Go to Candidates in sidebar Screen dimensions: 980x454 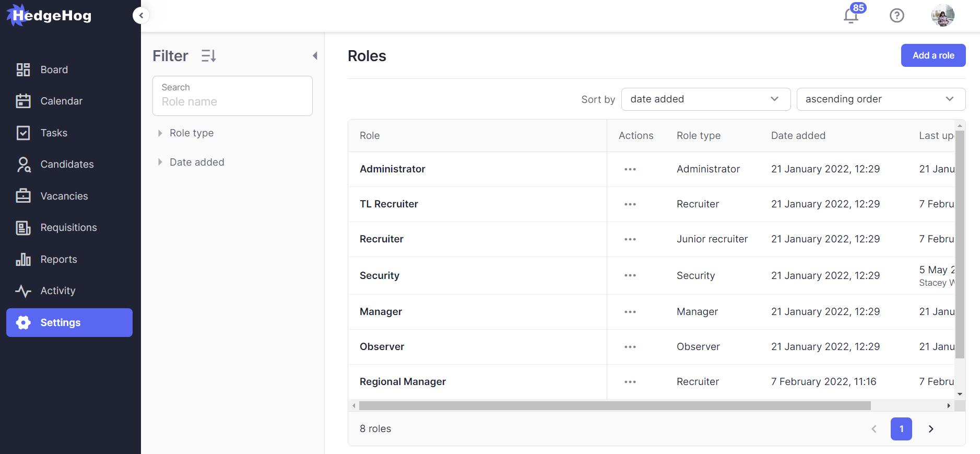coord(67,165)
